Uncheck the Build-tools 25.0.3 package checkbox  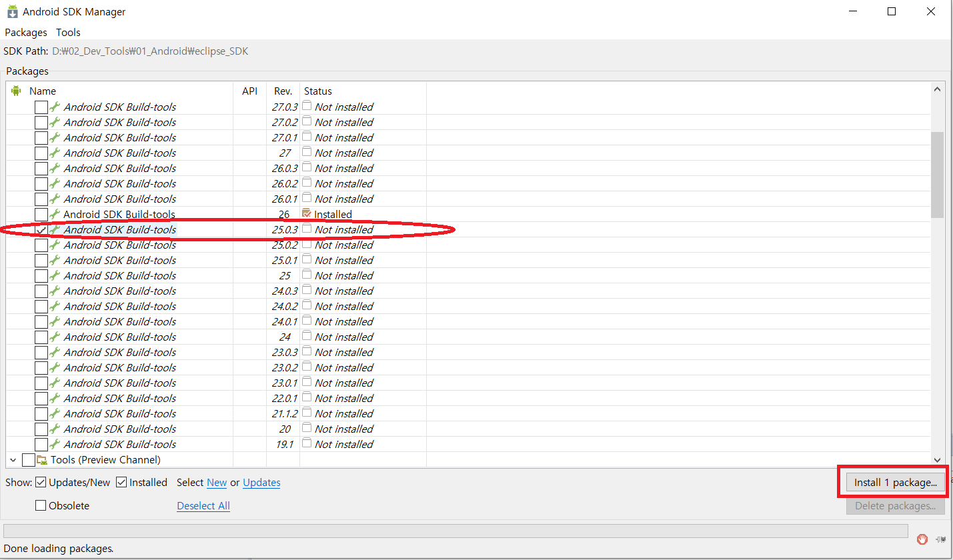pos(41,229)
